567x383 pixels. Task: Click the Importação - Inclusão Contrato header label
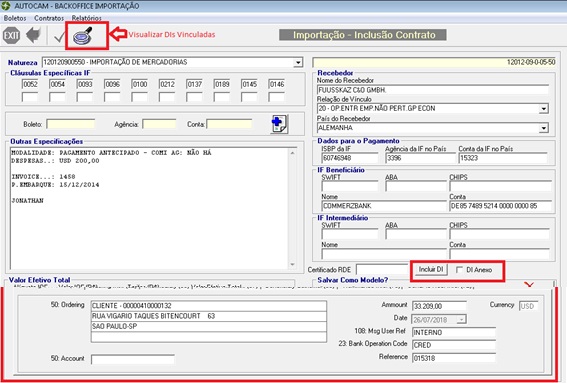coord(363,35)
